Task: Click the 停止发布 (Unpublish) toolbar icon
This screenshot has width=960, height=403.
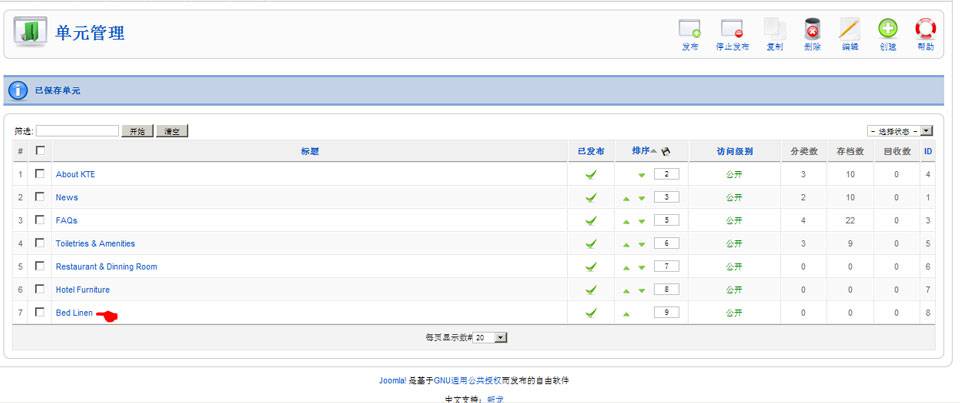Action: click(x=732, y=30)
